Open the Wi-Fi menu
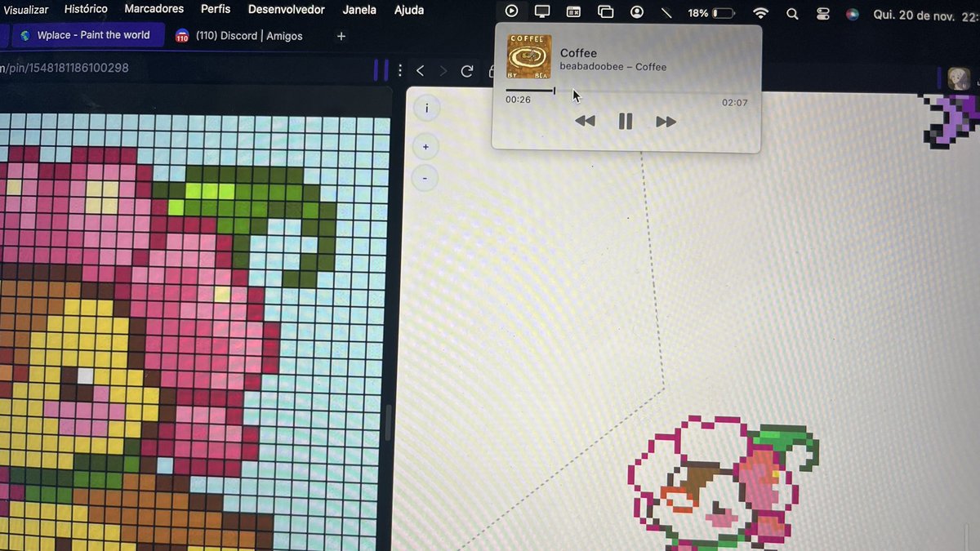Image resolution: width=980 pixels, height=551 pixels. (x=760, y=13)
